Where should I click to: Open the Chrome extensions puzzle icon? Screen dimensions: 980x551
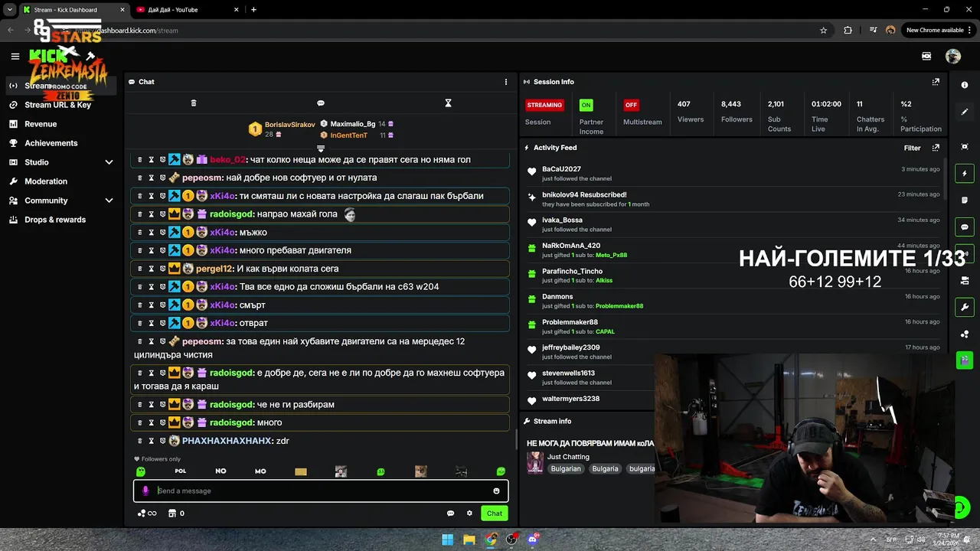848,30
